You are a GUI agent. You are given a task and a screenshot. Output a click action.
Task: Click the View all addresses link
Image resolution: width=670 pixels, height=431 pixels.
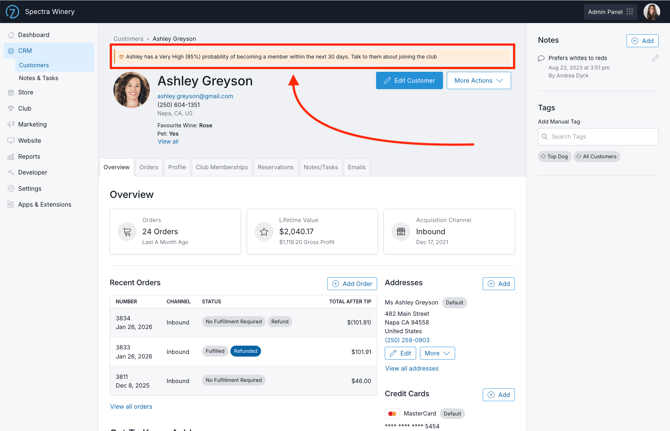[412, 369]
